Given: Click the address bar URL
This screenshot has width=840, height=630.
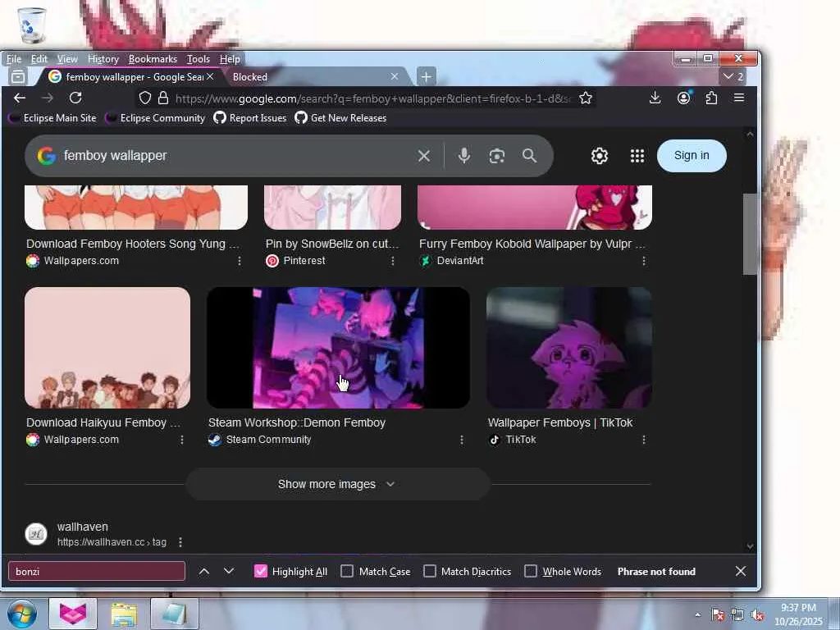Looking at the screenshot, I should [x=373, y=98].
